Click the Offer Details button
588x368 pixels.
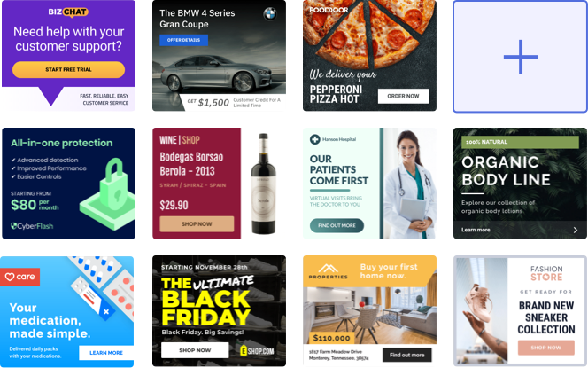coord(184,40)
